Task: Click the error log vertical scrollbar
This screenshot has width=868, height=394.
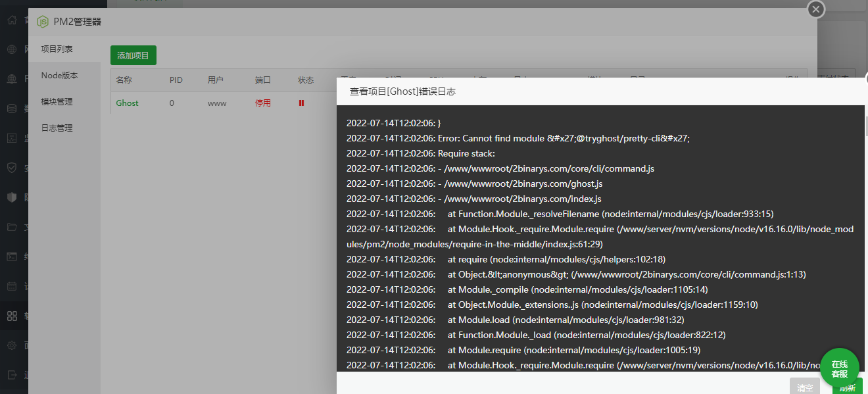Action: 866,127
